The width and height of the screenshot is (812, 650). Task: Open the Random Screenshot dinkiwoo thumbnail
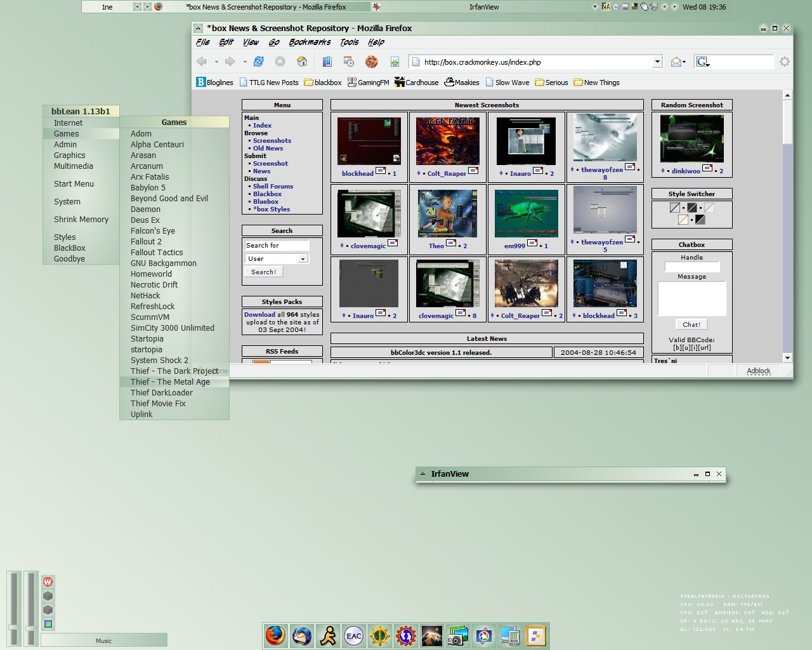(691, 139)
